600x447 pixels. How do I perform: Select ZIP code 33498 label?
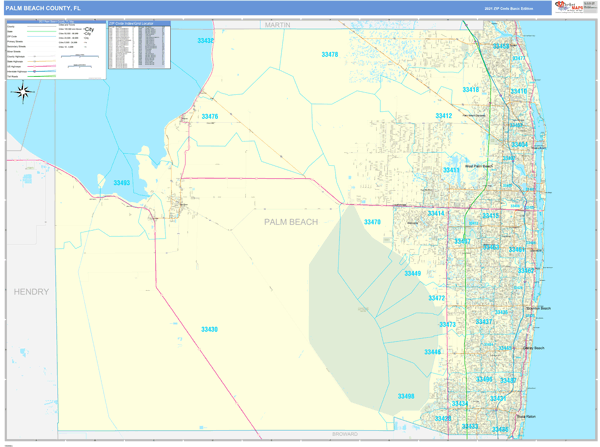pos(405,397)
